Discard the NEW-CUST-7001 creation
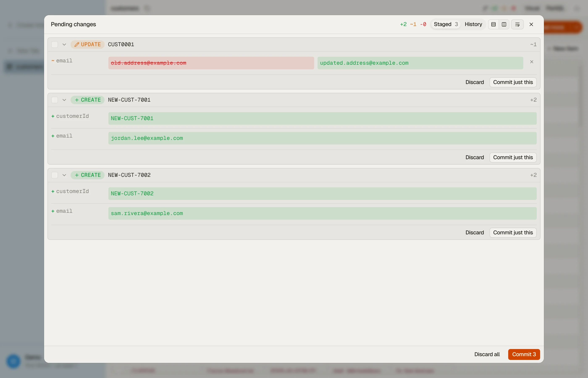The height and width of the screenshot is (378, 588). point(475,157)
